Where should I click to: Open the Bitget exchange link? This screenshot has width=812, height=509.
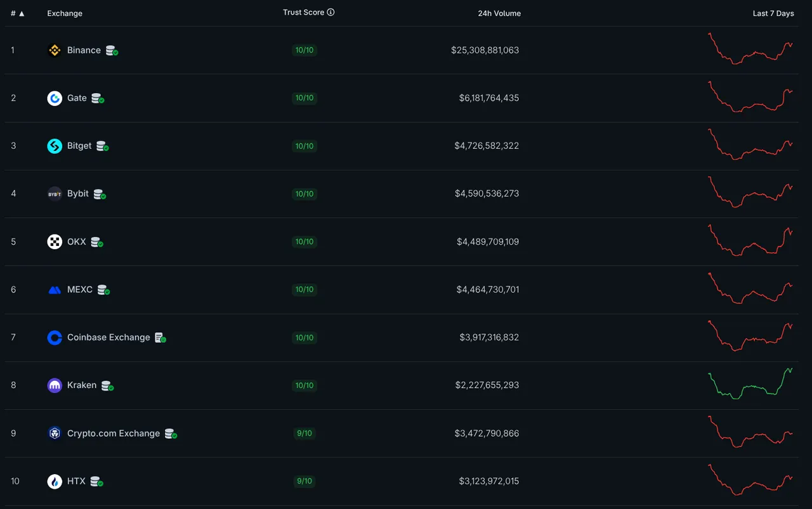[x=79, y=146]
